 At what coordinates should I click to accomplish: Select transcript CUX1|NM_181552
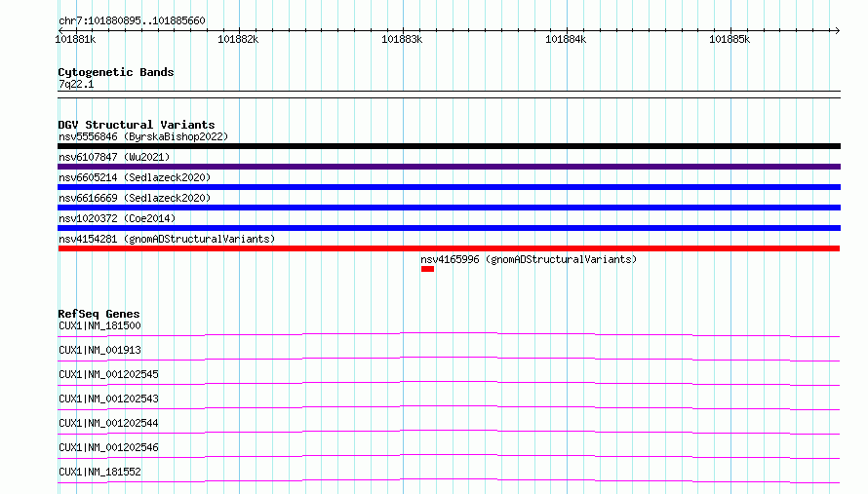(99, 472)
